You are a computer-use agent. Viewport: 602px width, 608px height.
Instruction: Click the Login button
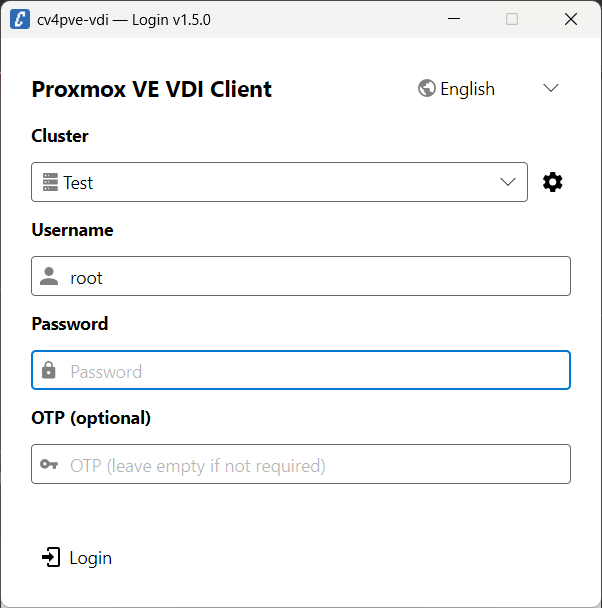(x=77, y=558)
